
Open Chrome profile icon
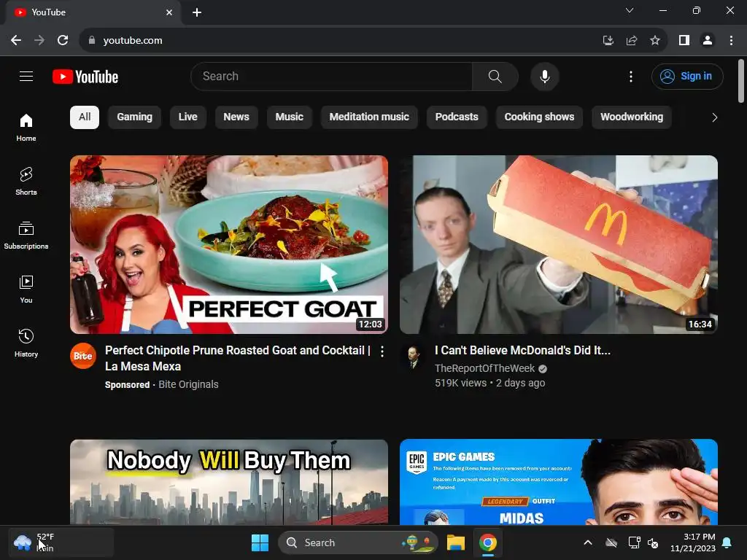708,41
